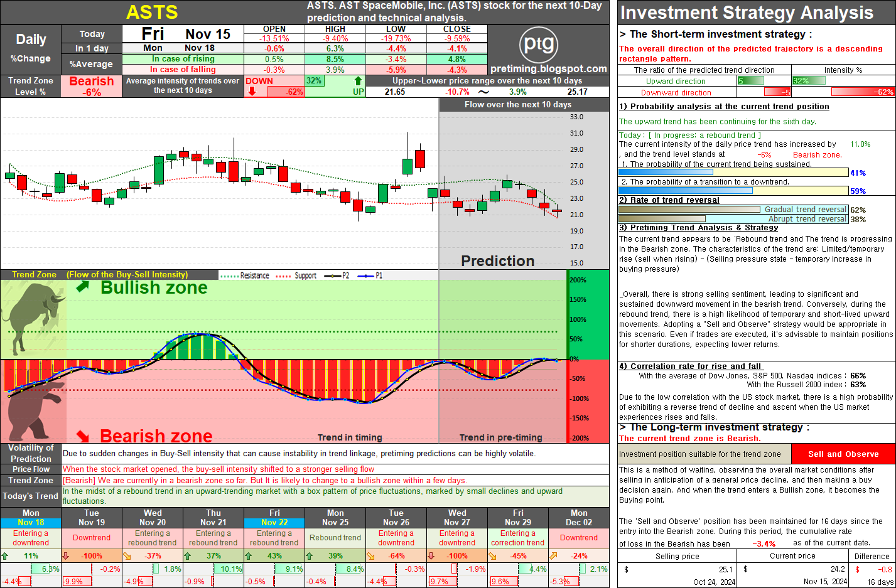This screenshot has height=588, width=896.
Task: Click the 'Rebound trend' cell under Mon Nov 25
Action: point(335,538)
